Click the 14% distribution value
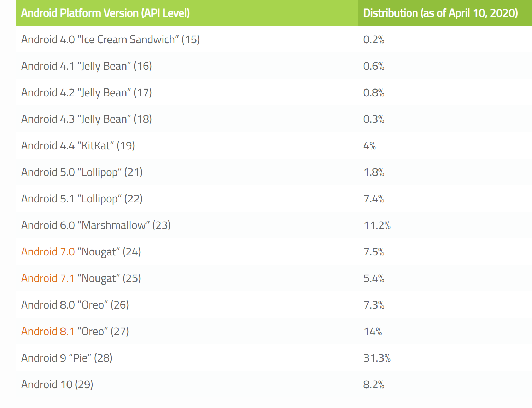Screen dimensions: 532x408 (373, 332)
